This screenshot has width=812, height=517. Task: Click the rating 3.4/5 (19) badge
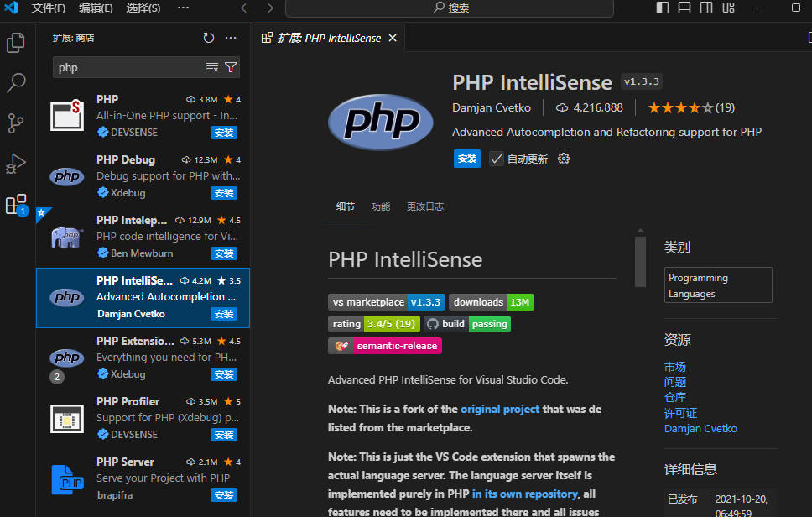click(374, 324)
